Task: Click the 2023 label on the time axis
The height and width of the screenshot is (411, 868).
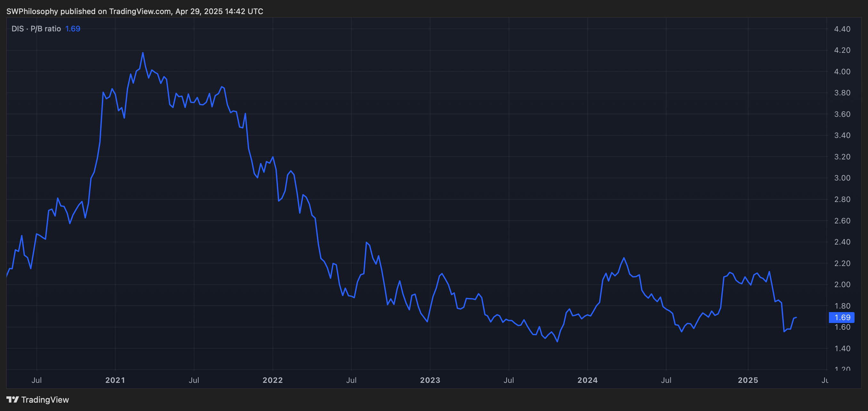Action: click(430, 380)
